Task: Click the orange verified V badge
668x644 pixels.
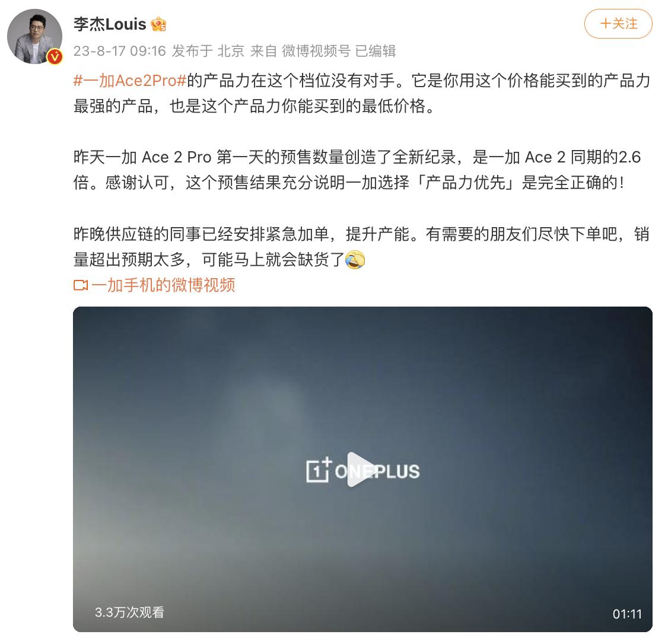Action: click(55, 57)
